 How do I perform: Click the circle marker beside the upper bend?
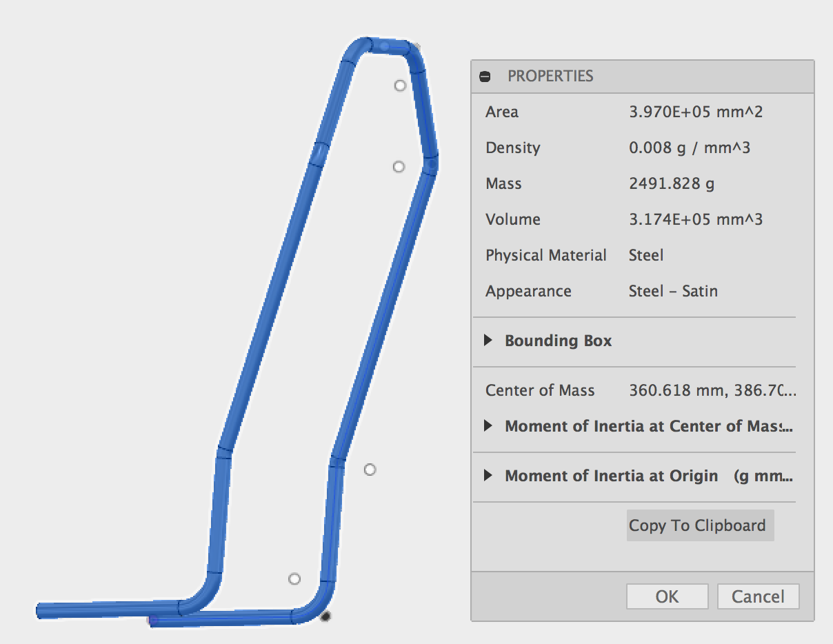(x=398, y=165)
